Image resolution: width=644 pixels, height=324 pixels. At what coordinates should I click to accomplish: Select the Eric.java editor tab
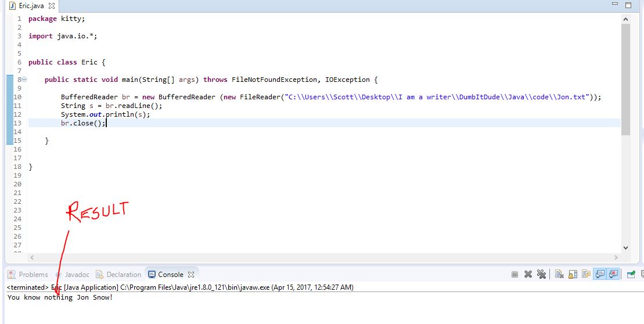(x=31, y=6)
